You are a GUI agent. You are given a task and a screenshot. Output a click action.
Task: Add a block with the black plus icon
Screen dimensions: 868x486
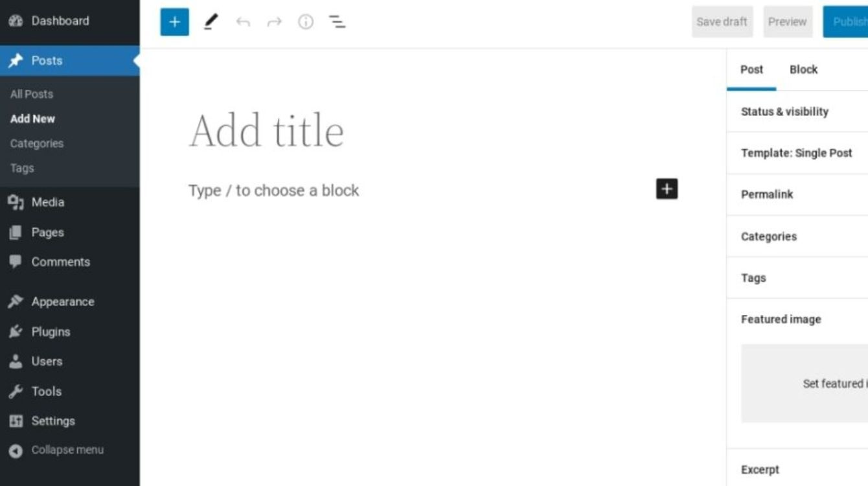667,189
